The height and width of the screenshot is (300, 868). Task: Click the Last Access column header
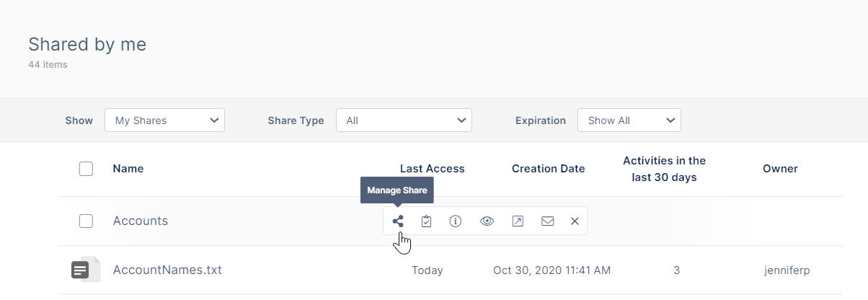[x=432, y=169]
